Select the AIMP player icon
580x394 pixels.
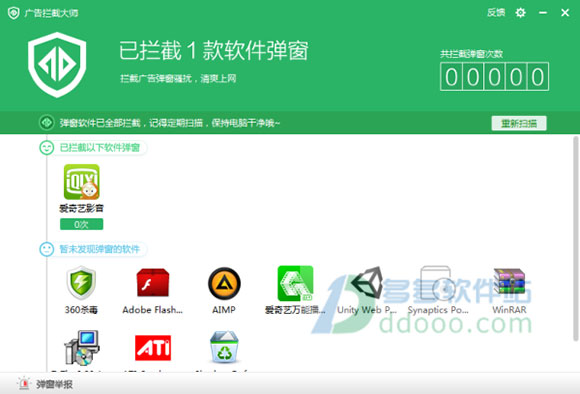[224, 283]
